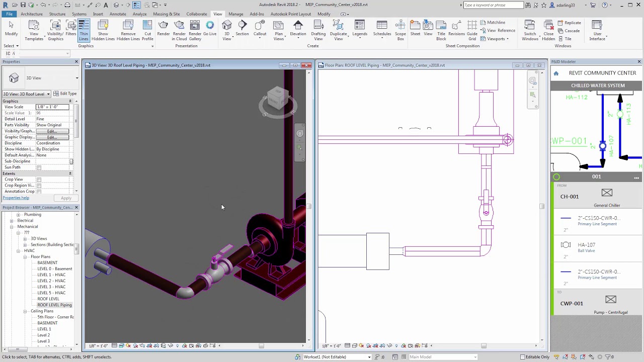The height and width of the screenshot is (362, 644).
Task: Expand the Ceiling Plans tree node
Action: pos(25,311)
